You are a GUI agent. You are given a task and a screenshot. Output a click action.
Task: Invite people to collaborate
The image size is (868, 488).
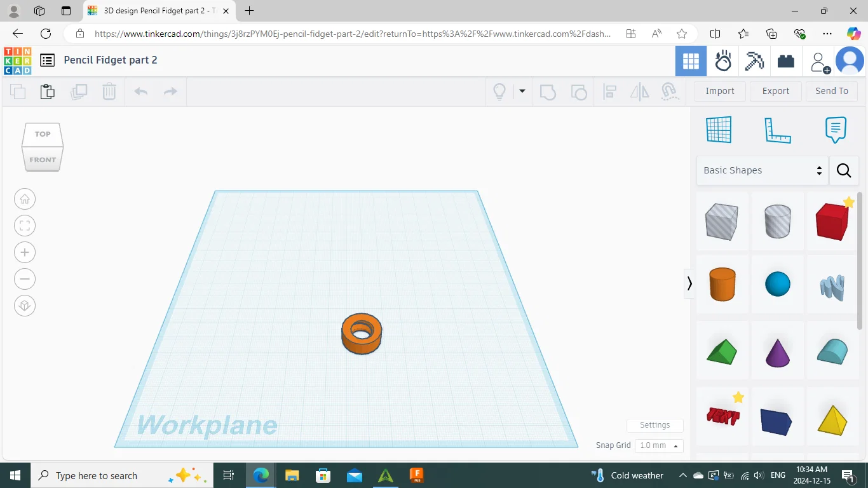tap(820, 62)
